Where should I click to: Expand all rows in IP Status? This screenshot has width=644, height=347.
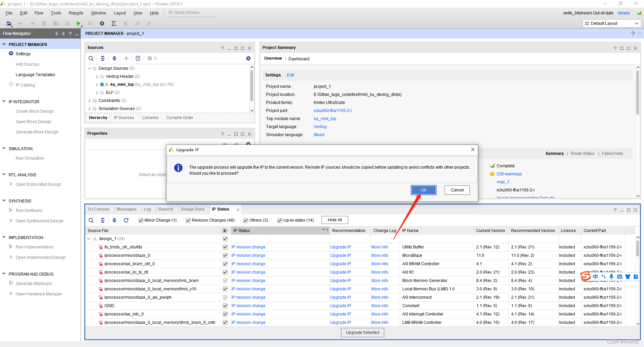coord(114,220)
